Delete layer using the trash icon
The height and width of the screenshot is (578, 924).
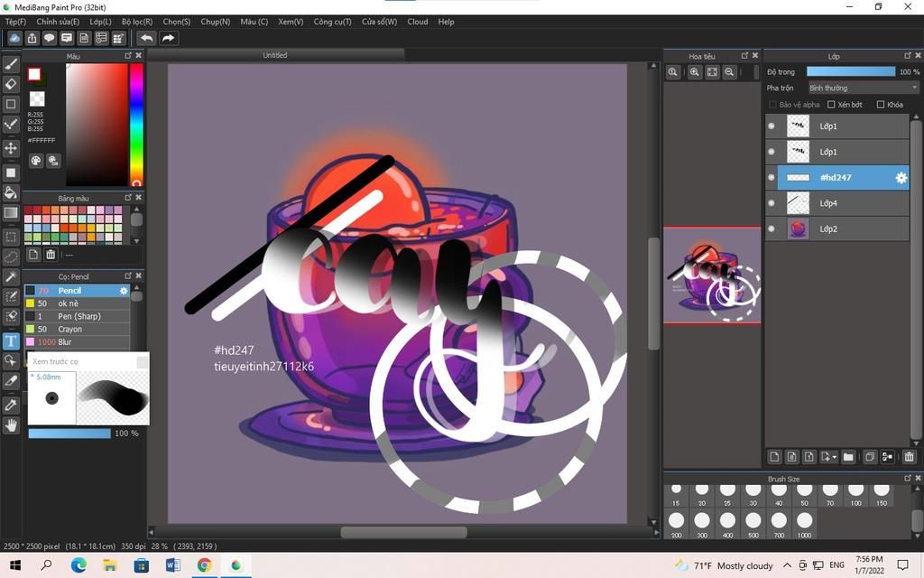tap(909, 457)
